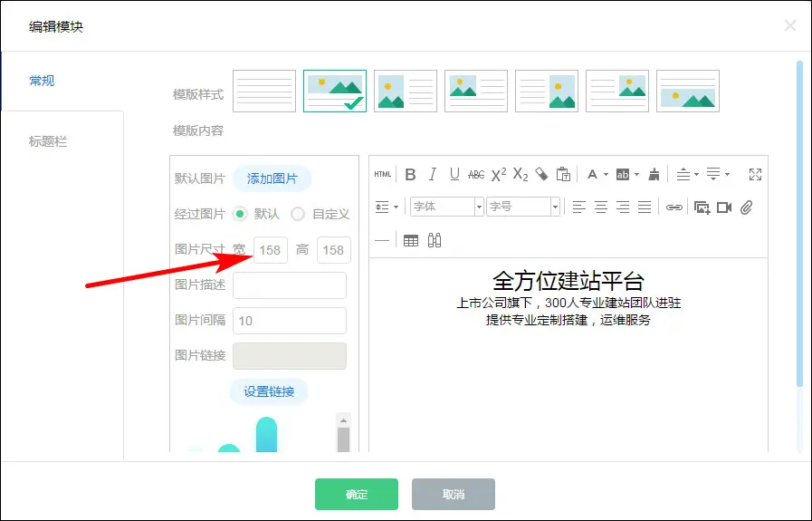Open the 字体 font dropdown

(x=446, y=207)
